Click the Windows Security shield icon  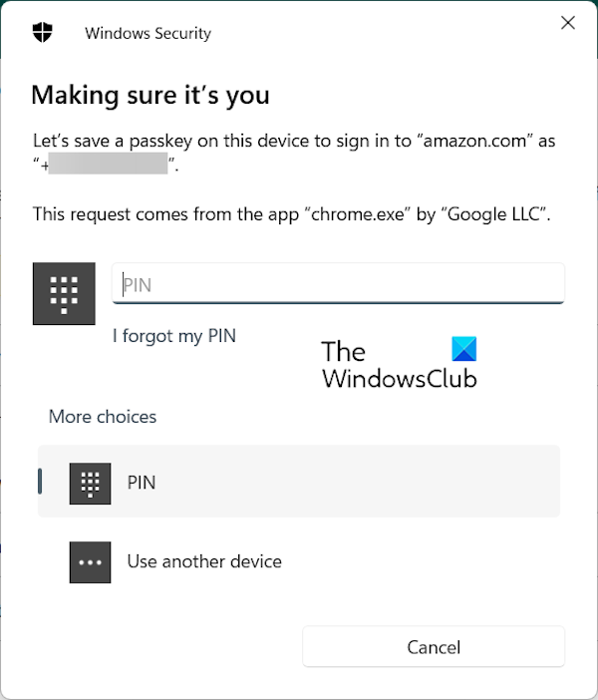click(42, 33)
